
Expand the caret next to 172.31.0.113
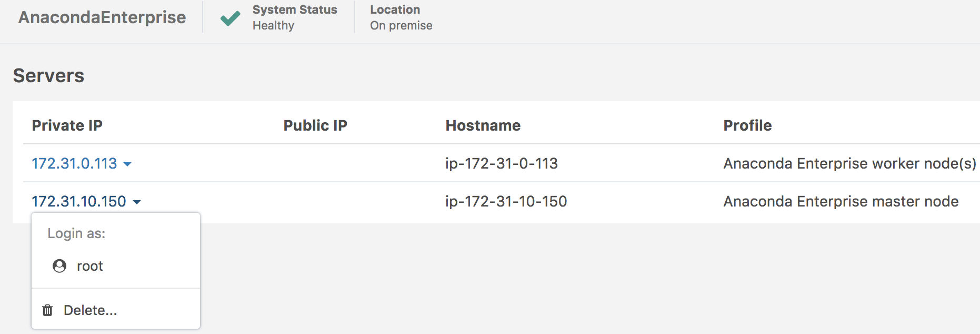tap(127, 164)
